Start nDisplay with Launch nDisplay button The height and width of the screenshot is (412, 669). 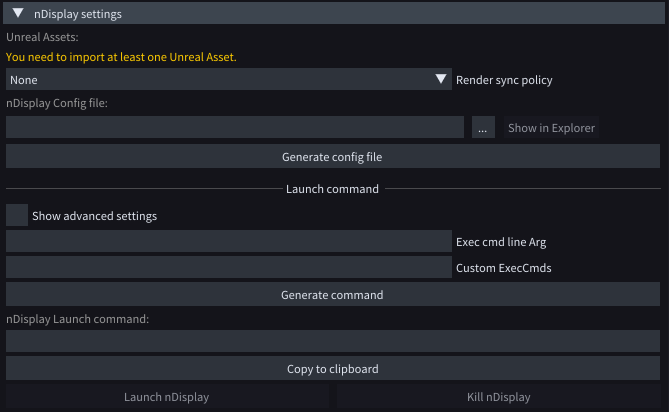[x=167, y=397]
